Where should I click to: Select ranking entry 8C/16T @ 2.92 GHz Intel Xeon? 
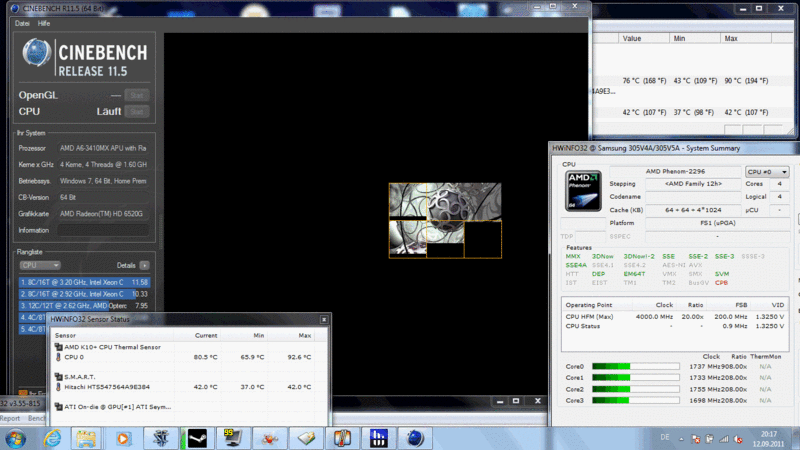coord(84,294)
